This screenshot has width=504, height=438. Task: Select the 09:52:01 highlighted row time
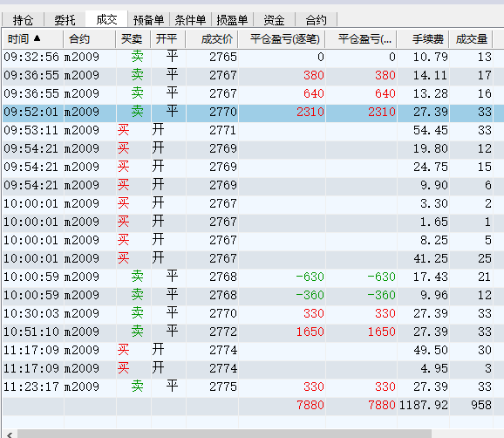tap(31, 113)
